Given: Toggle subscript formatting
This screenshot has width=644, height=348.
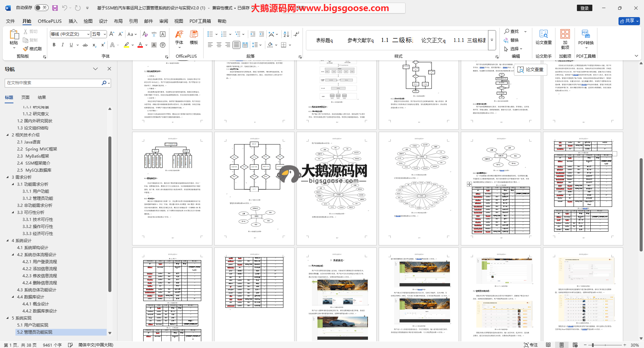Looking at the screenshot, I should pos(94,45).
